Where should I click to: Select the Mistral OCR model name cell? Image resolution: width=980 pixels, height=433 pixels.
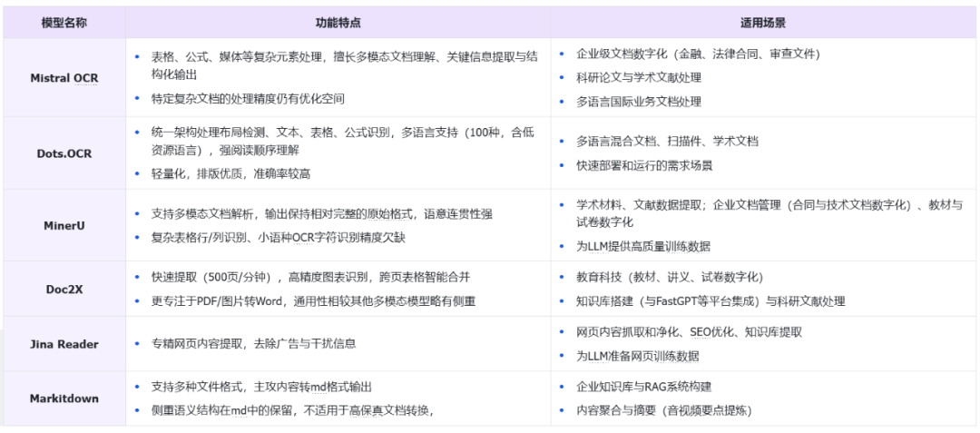point(64,78)
